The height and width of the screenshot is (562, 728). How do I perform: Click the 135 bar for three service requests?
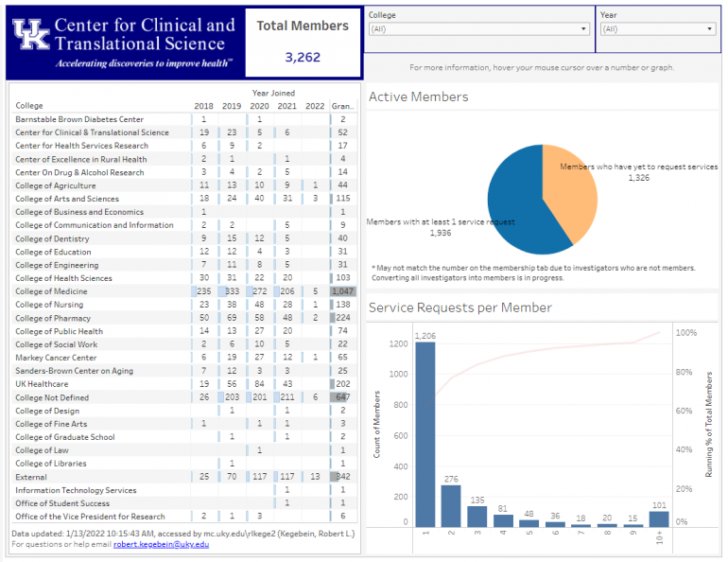[x=477, y=517]
